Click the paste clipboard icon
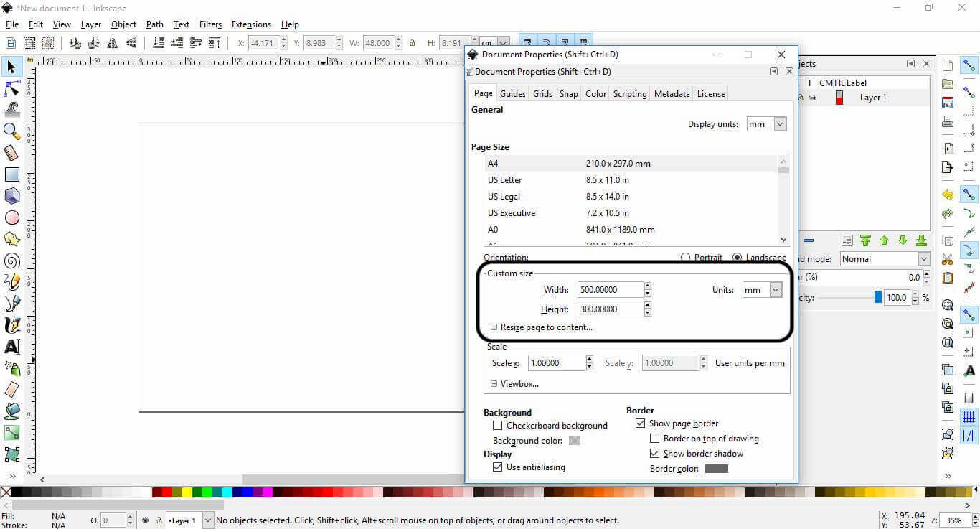Screen dimensions: 980x529 pos(948,278)
